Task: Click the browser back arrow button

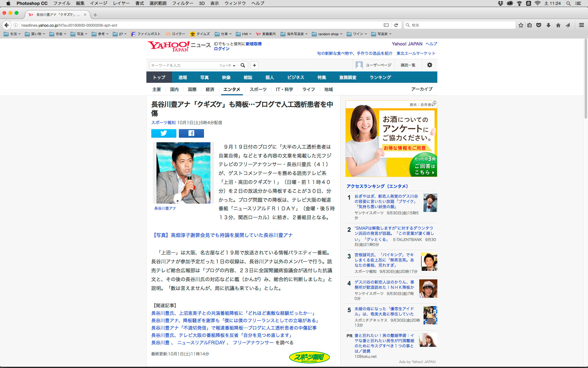Action: 7,25
